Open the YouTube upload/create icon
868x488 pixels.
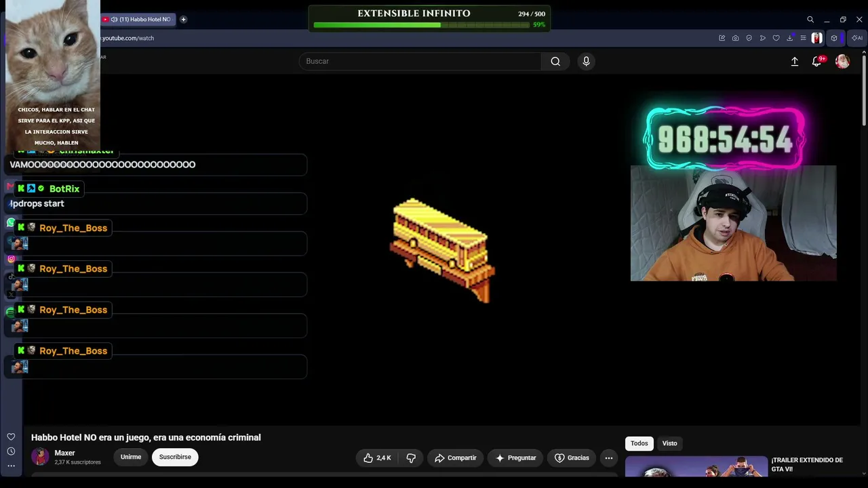click(x=795, y=61)
